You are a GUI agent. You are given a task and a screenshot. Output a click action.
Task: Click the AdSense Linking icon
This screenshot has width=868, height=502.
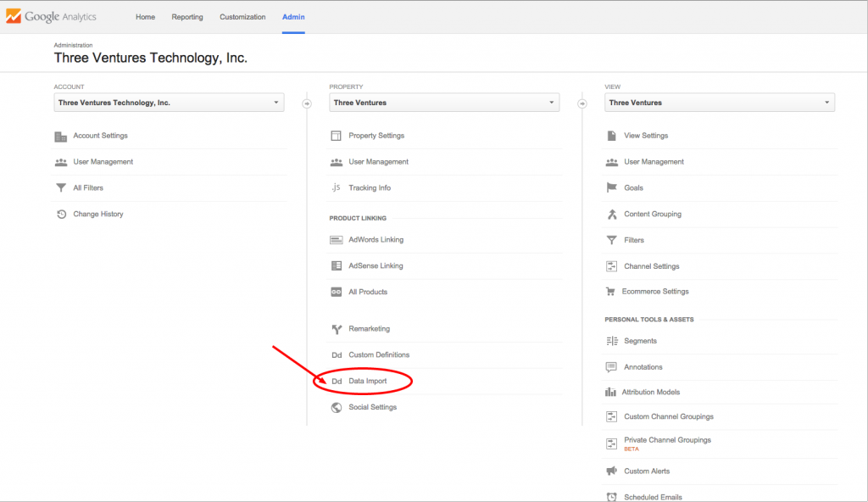point(336,266)
